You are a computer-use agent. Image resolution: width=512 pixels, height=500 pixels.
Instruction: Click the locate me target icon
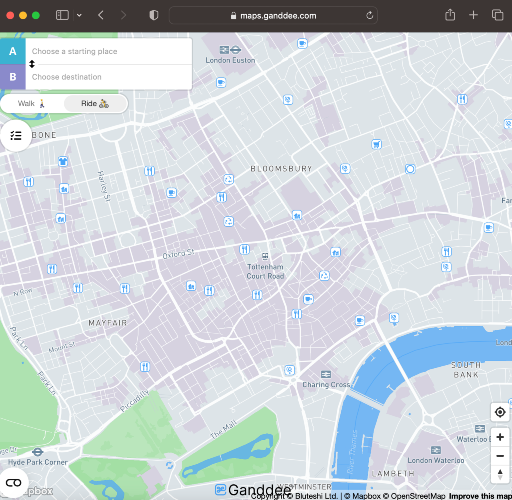coord(500,412)
